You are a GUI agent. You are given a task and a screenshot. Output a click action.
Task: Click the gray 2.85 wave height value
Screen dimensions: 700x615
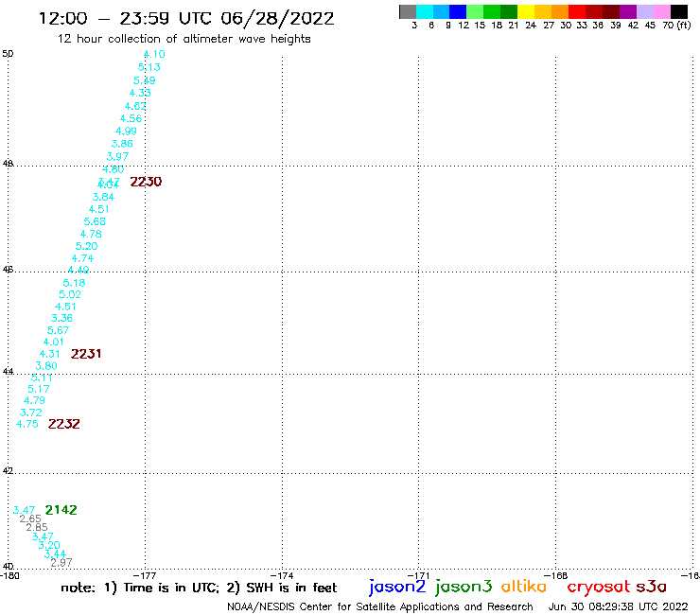click(37, 527)
